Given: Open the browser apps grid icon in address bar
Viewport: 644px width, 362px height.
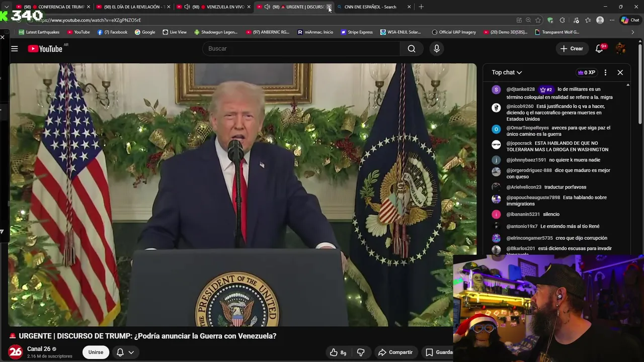Looking at the screenshot, I should pos(519,20).
